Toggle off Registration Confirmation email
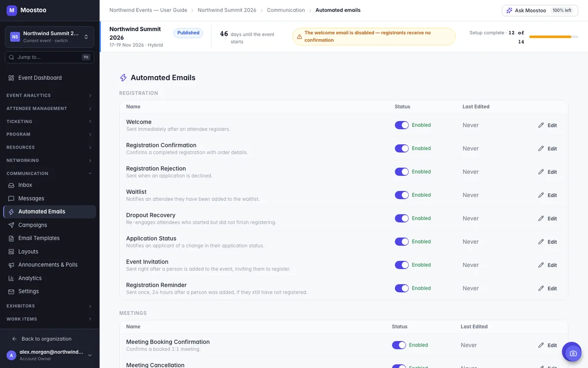Image resolution: width=588 pixels, height=368 pixels. [402, 149]
